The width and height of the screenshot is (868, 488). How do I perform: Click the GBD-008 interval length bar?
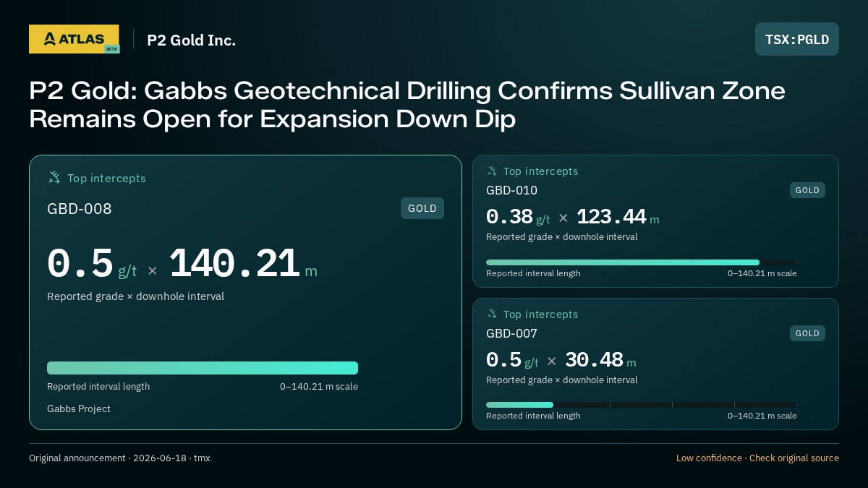coord(203,368)
